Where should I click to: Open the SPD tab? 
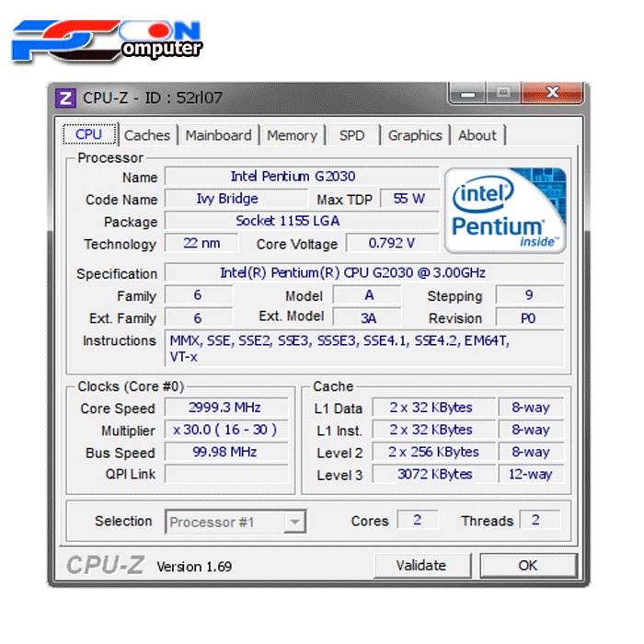click(x=352, y=135)
